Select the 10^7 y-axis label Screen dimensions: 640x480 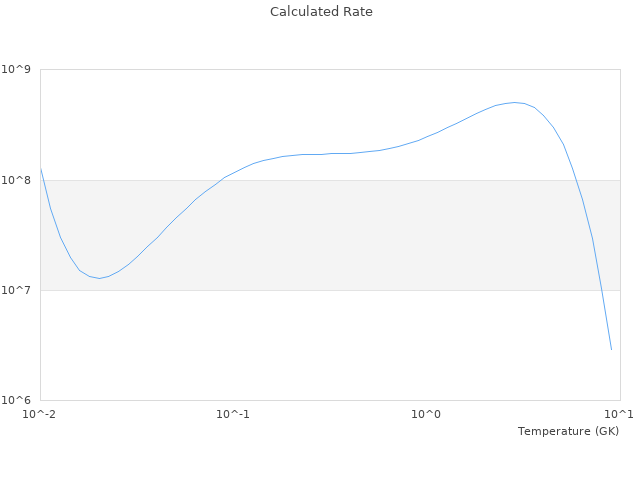(x=16, y=290)
